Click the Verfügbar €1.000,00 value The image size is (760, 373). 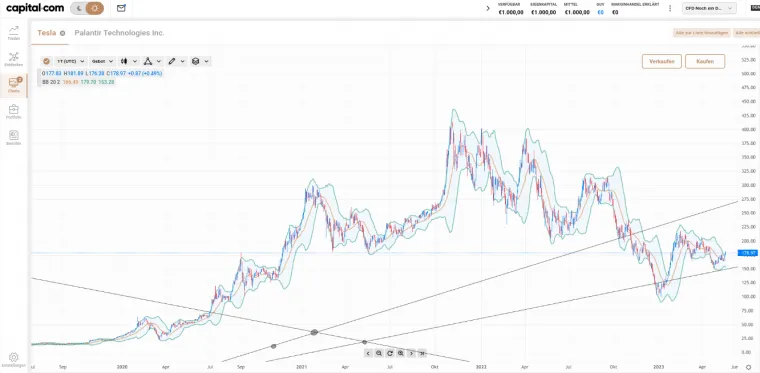[511, 12]
